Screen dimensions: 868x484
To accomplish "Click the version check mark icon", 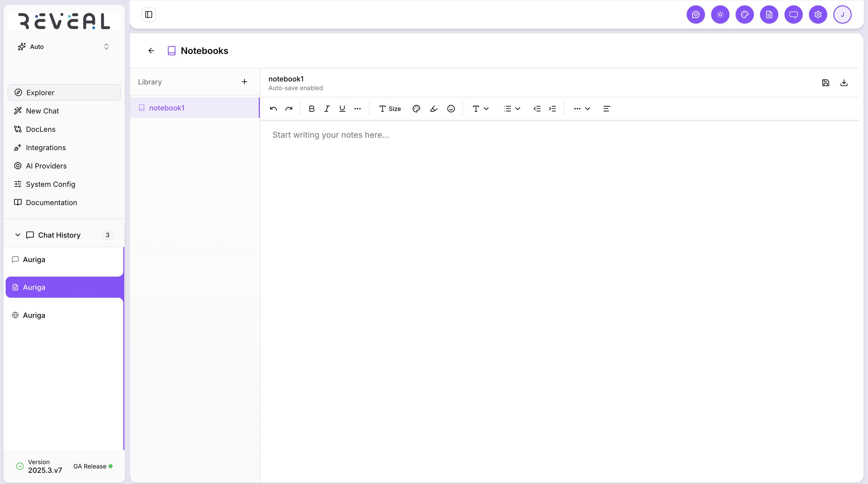I will click(20, 466).
